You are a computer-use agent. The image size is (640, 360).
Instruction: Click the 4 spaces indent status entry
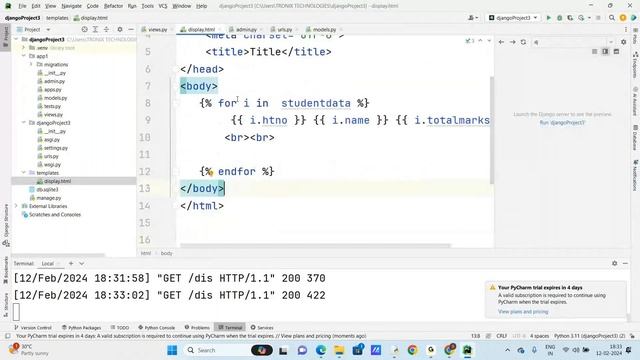(x=539, y=336)
